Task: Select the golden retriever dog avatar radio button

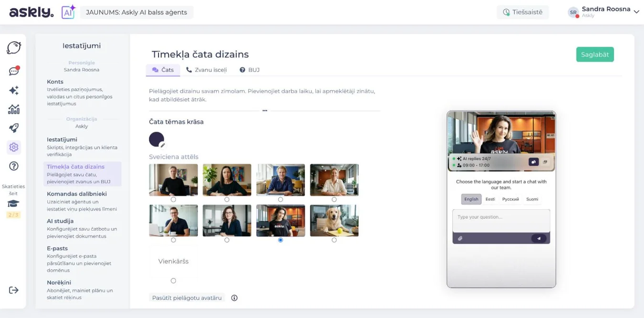Action: coord(334,240)
